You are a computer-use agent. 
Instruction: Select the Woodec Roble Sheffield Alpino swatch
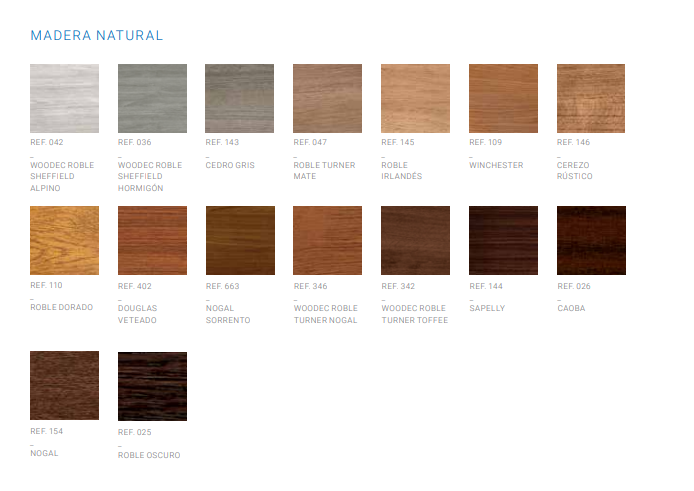(65, 99)
